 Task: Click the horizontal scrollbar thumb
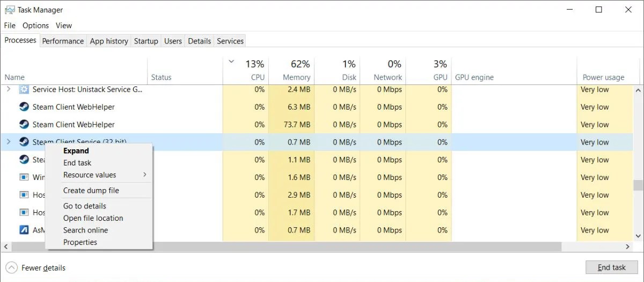(x=286, y=247)
